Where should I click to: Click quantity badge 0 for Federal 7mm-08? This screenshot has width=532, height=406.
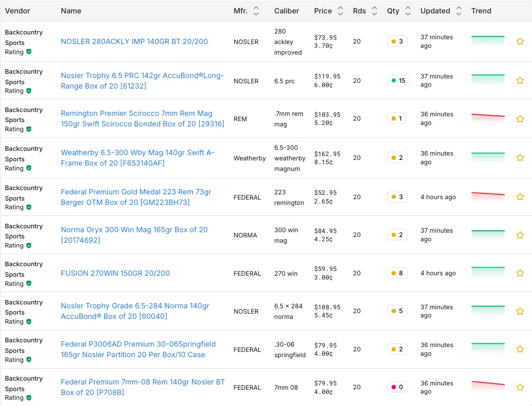pos(397,387)
